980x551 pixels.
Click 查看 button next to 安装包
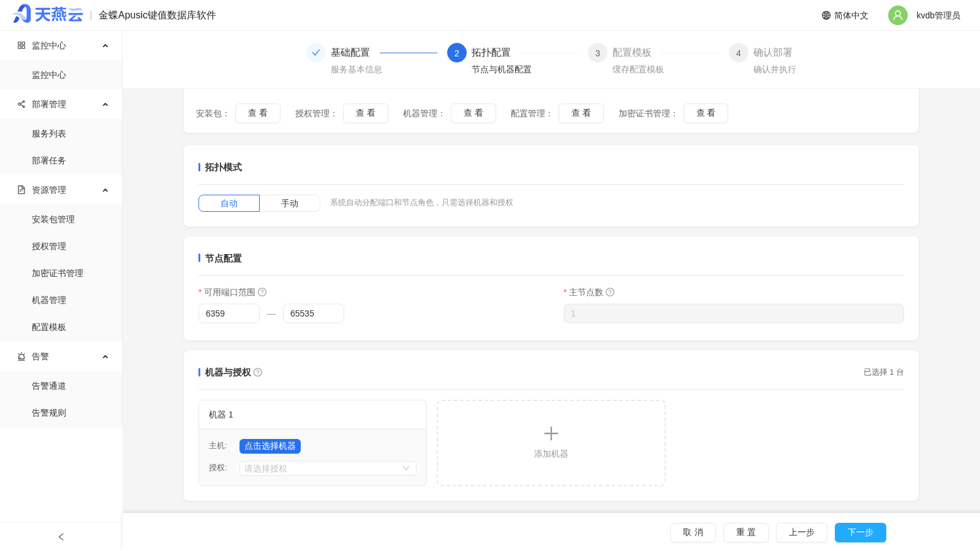(x=258, y=113)
